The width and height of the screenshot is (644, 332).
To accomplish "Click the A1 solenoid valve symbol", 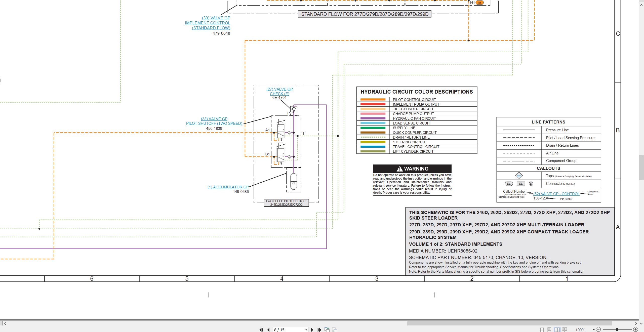I will (281, 130).
